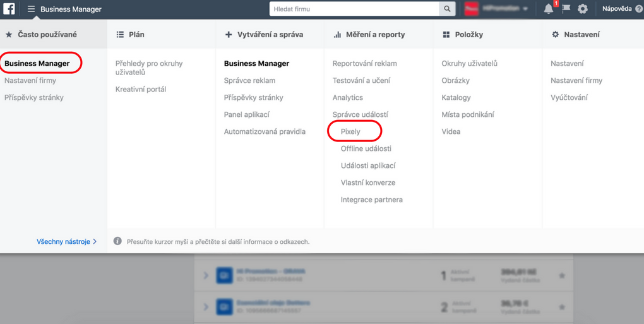Click first ad account blue icon

click(224, 275)
